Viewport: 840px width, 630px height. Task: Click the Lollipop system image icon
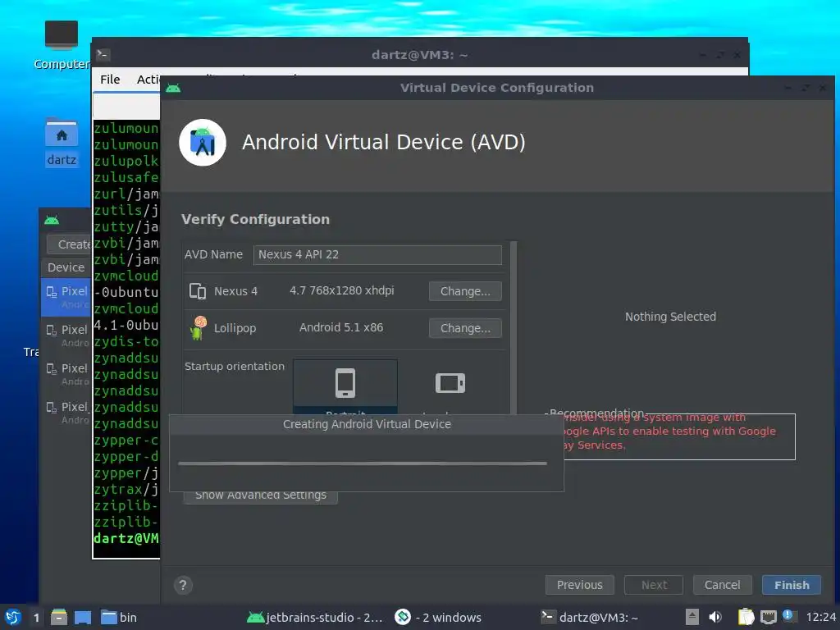tap(199, 328)
